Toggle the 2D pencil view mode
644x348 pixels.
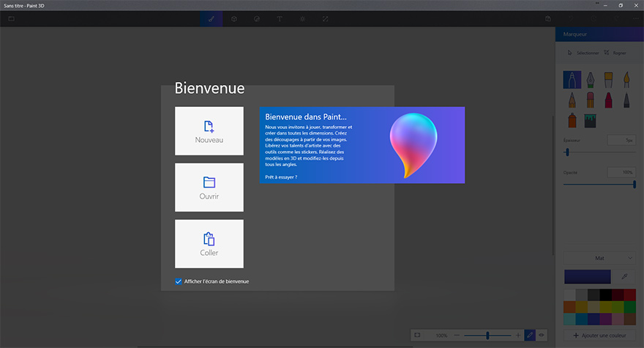tap(530, 336)
